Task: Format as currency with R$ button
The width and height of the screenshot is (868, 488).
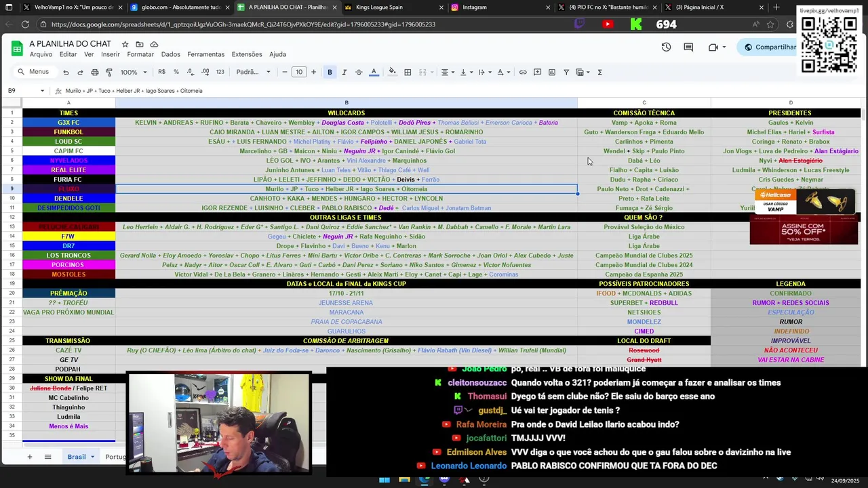Action: tap(161, 72)
